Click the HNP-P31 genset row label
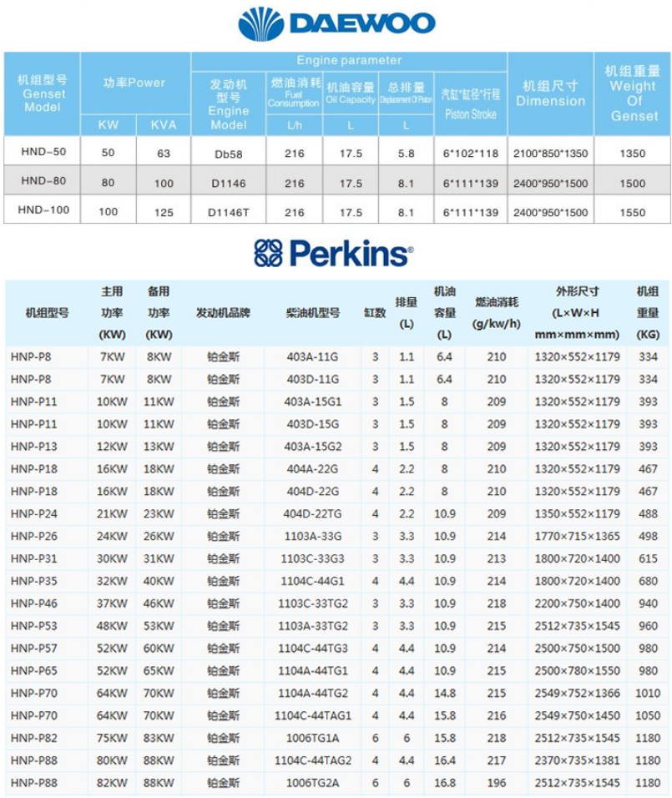Image resolution: width=672 pixels, height=798 pixels. (34, 558)
